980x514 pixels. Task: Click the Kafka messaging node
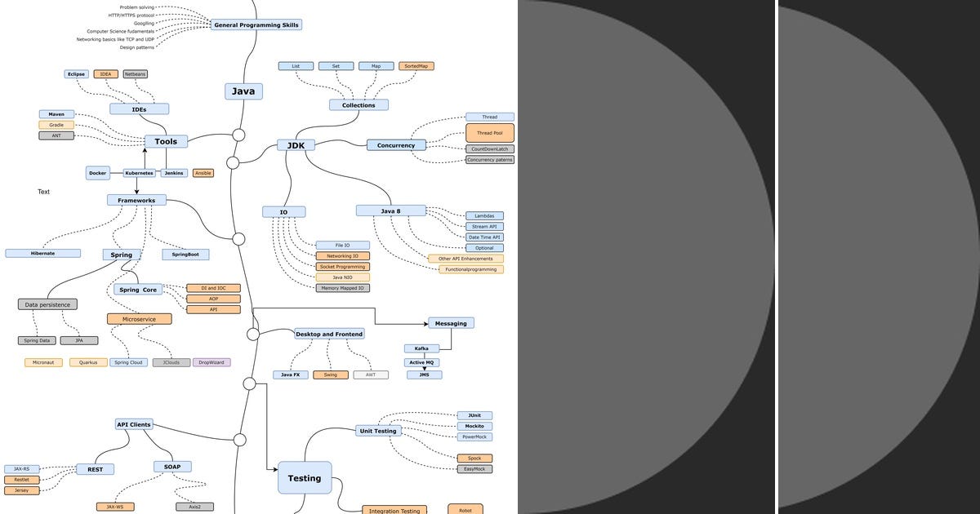coord(420,348)
